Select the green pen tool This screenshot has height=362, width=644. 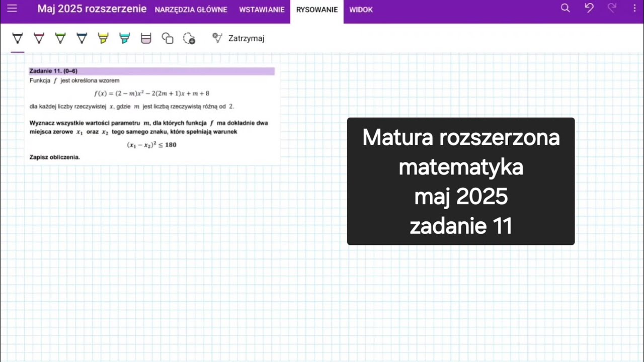tap(60, 38)
